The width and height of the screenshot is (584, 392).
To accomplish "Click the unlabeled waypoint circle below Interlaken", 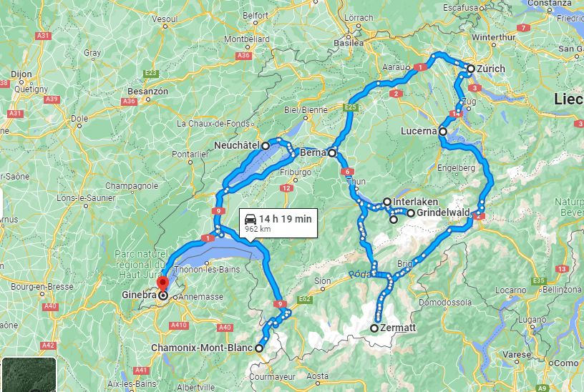I will click(x=394, y=220).
